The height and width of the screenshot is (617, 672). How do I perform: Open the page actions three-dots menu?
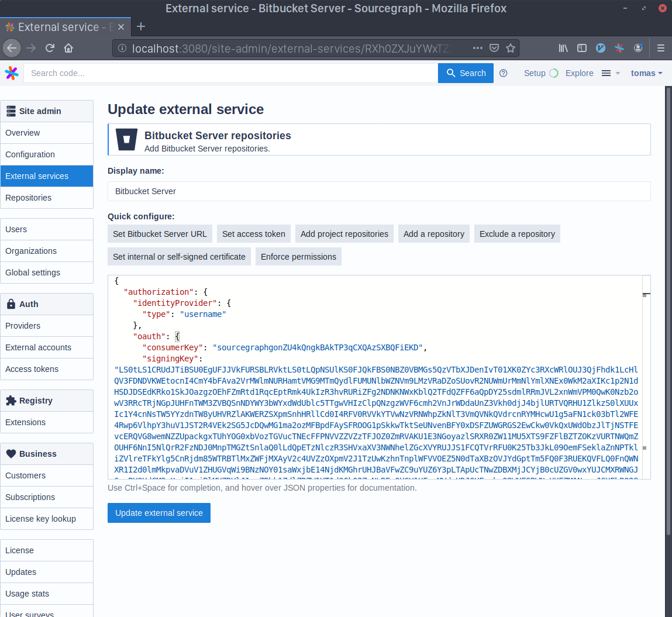[477, 48]
